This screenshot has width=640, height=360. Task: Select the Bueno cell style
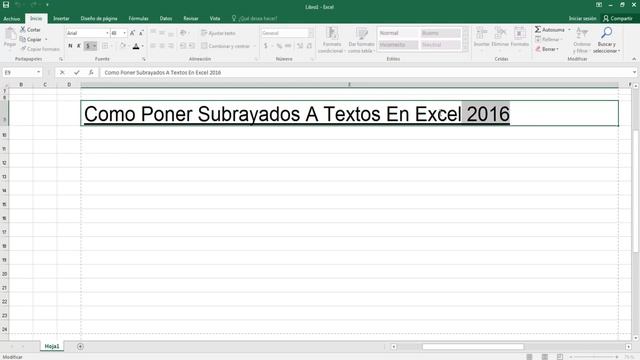point(440,33)
